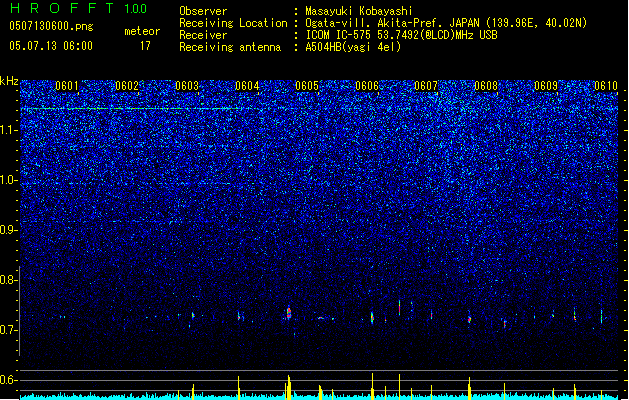Click the 0603 time marker
The width and height of the screenshot is (629, 400).
[x=187, y=86]
